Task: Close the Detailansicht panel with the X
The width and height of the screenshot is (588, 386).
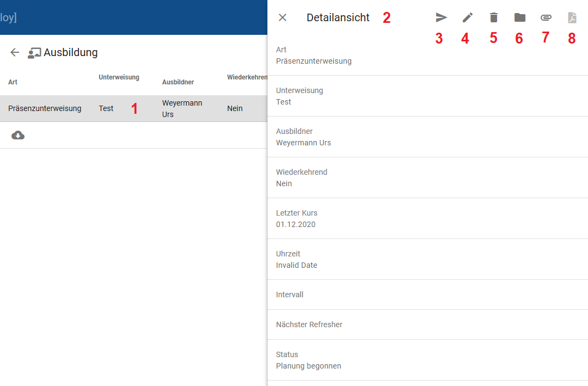Action: 283,17
